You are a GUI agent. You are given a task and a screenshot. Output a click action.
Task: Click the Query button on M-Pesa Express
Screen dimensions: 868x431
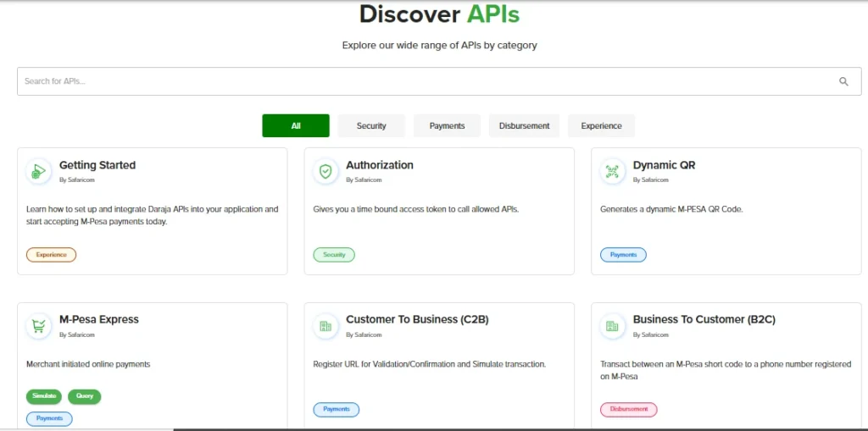tap(85, 396)
